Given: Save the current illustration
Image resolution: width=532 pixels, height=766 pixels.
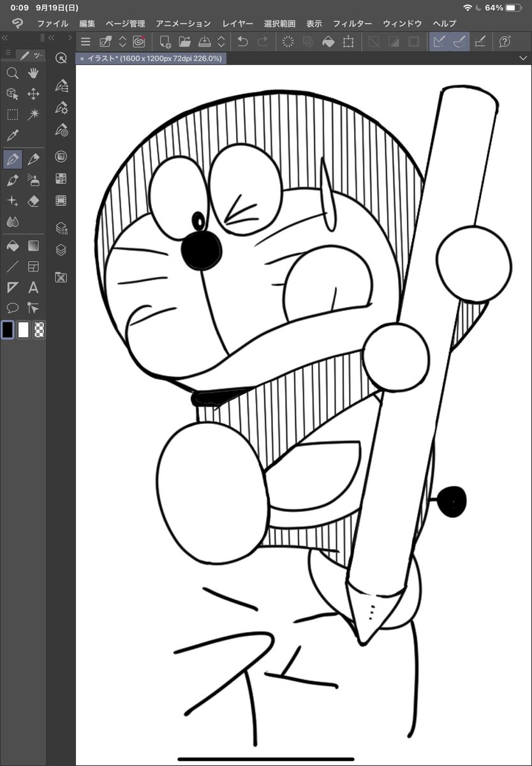Looking at the screenshot, I should point(204,42).
